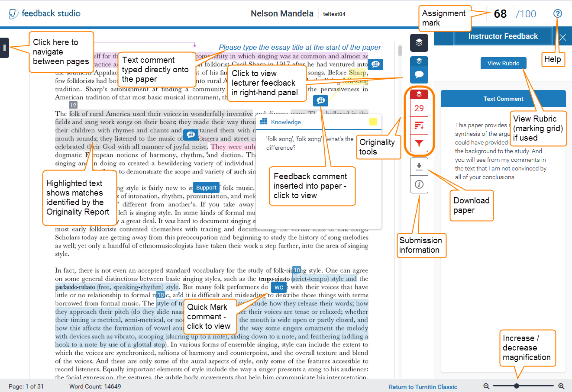Click the Support QuickMark comment

[x=206, y=187]
